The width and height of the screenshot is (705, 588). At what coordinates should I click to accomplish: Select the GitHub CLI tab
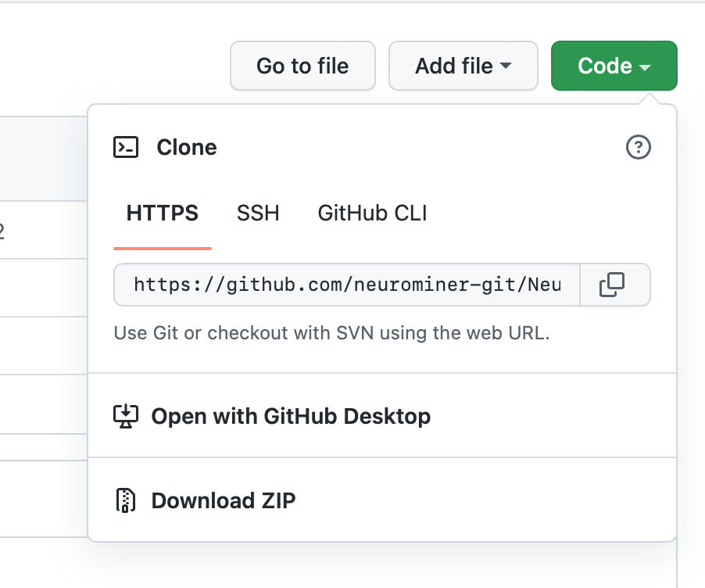(x=371, y=213)
